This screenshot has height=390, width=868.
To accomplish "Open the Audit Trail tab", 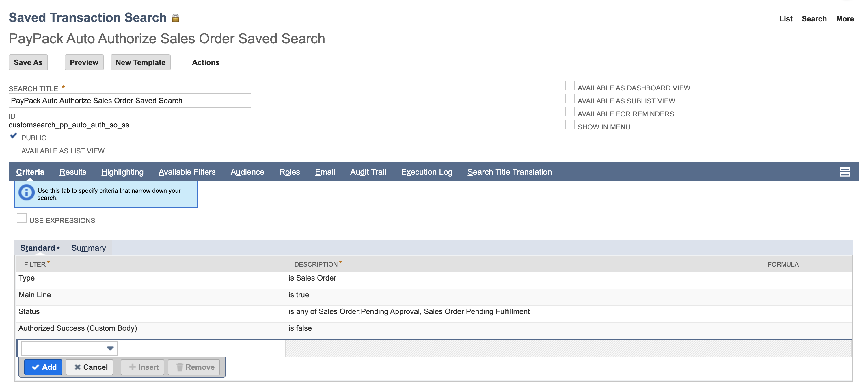I will 368,172.
